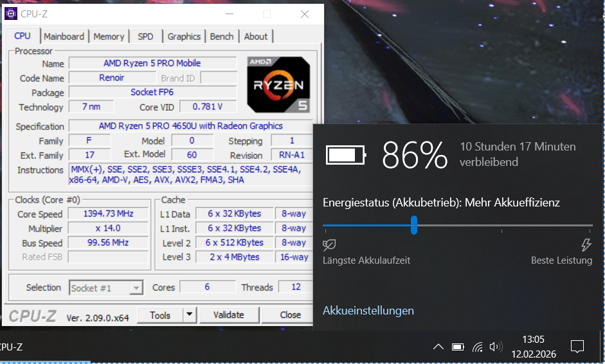Click the Revision value RN-A1
Screen dimensions: 605x364
(292, 155)
